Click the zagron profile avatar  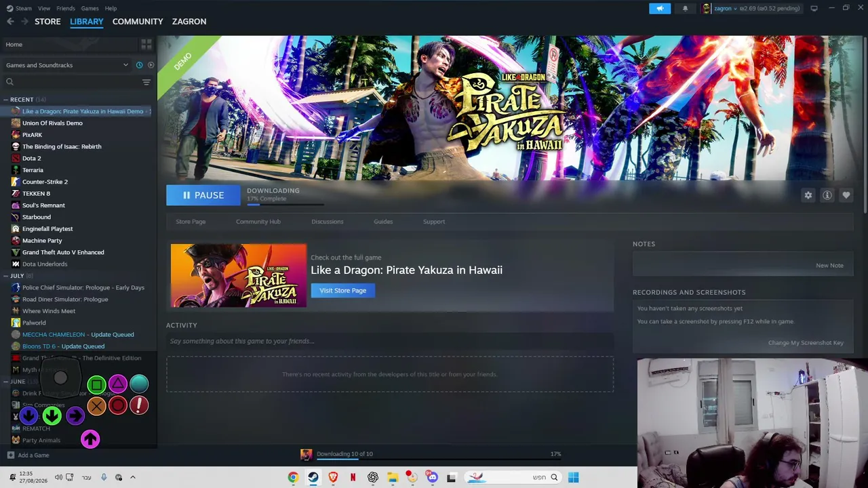pos(707,8)
